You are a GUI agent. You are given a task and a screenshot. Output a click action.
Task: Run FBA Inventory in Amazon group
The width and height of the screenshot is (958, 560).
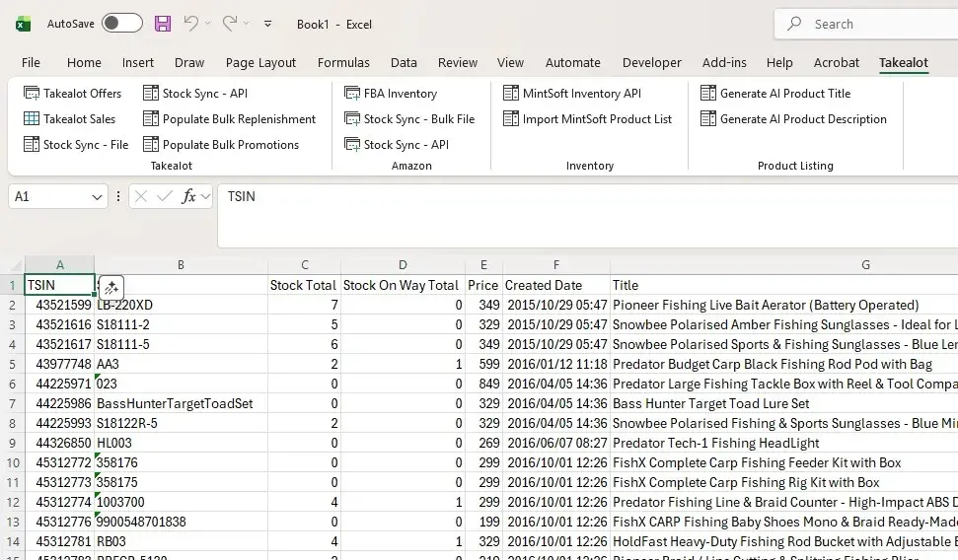point(391,94)
